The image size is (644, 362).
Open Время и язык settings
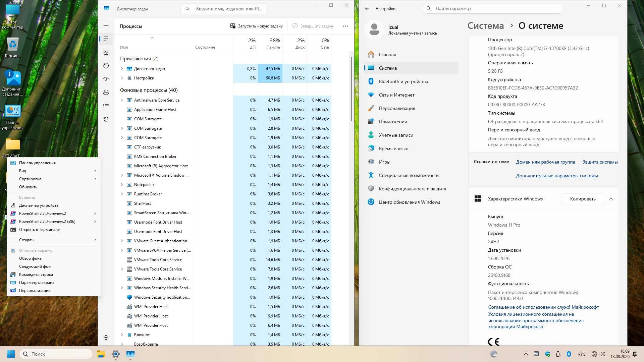(411, 148)
